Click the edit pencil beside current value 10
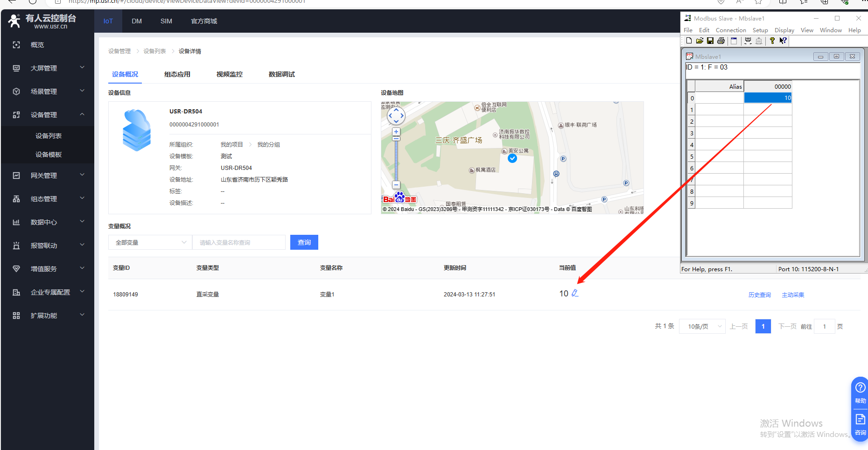868x450 pixels. point(575,293)
